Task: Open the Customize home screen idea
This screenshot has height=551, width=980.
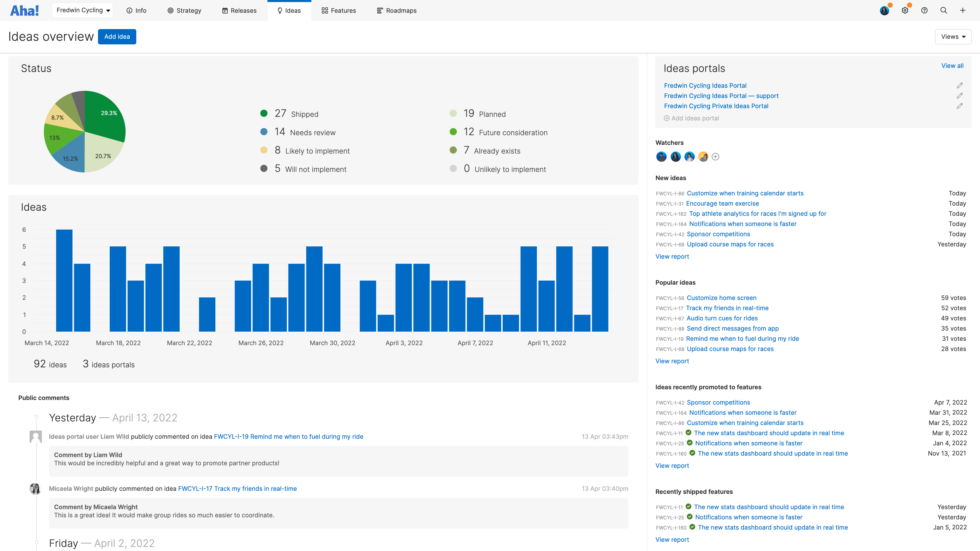Action: [721, 298]
